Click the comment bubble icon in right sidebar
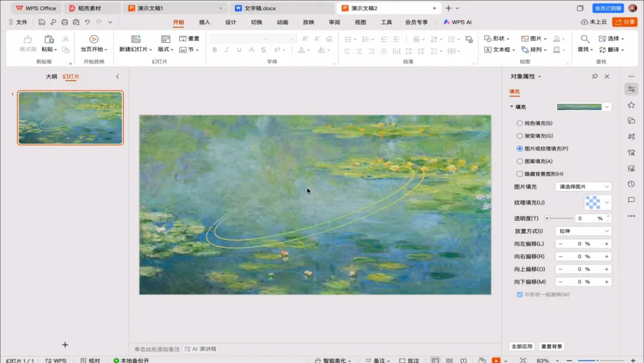This screenshot has width=644, height=363. pyautogui.click(x=631, y=200)
